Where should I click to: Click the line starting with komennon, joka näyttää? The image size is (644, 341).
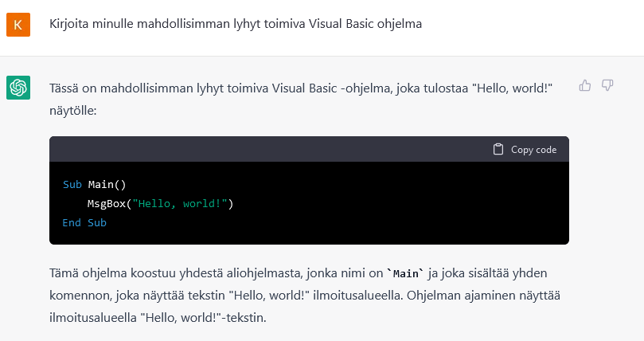(x=305, y=296)
